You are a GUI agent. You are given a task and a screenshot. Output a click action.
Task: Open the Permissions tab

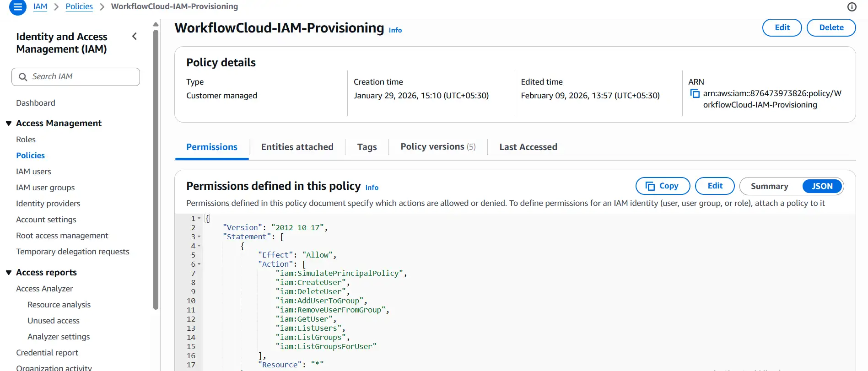point(212,147)
